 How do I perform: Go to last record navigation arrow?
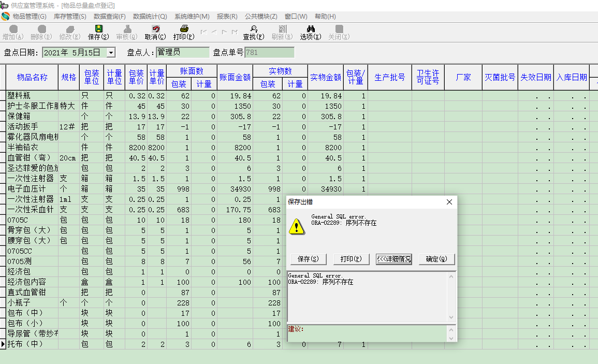pos(235,32)
